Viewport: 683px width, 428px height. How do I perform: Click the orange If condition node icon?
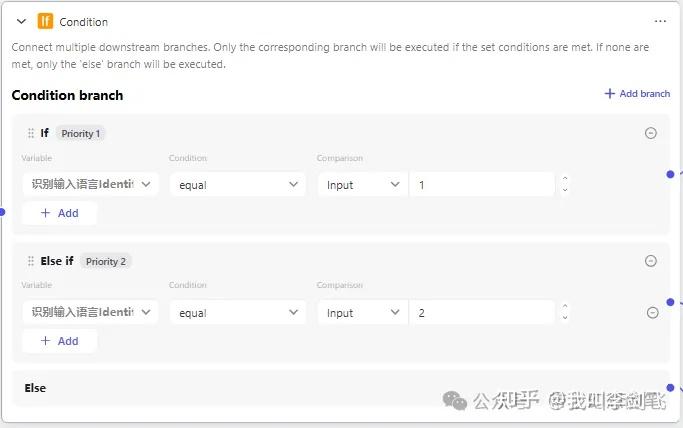click(45, 21)
